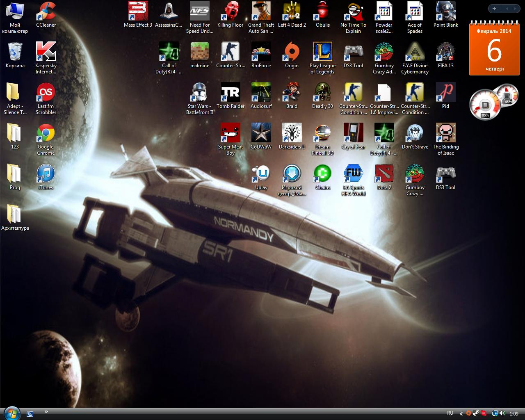
Task: Select the Don't Starve shortcut
Action: 415,133
